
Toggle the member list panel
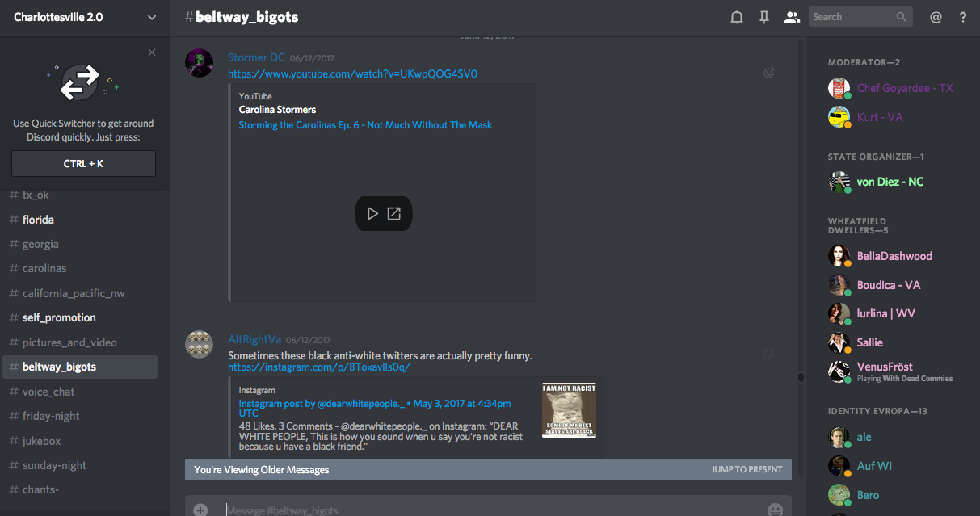792,17
